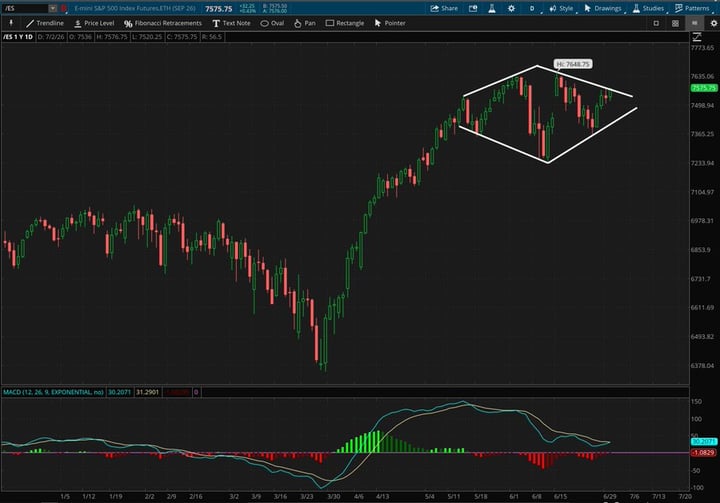This screenshot has width=720, height=503.
Task: Click the pin icon in drawing toolbar
Action: click(x=11, y=23)
